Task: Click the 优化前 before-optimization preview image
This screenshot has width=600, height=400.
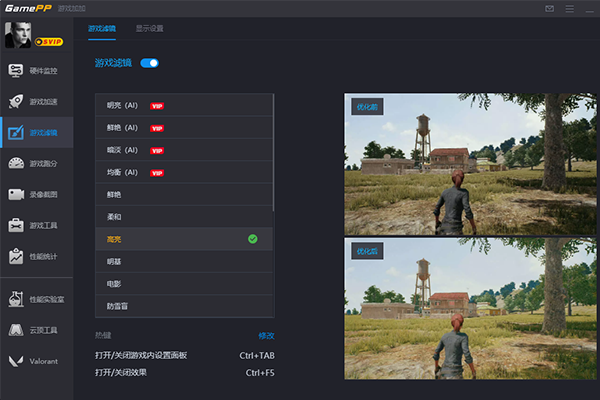Action: tap(470, 164)
